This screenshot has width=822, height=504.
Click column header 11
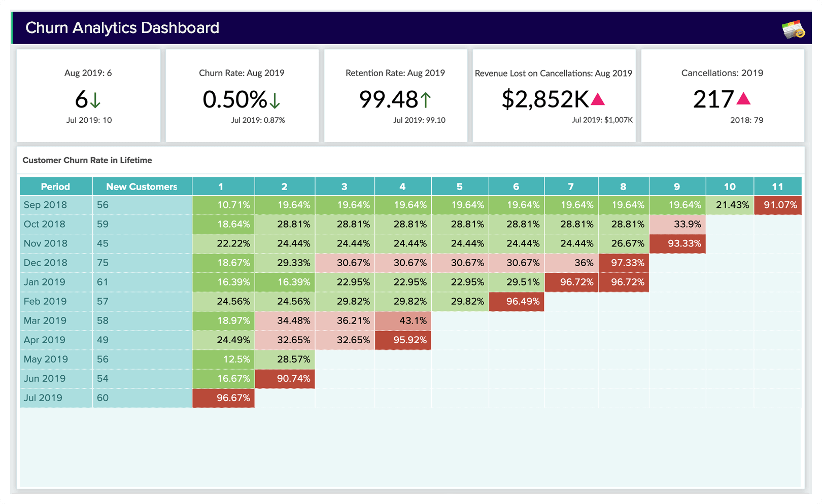pyautogui.click(x=778, y=187)
